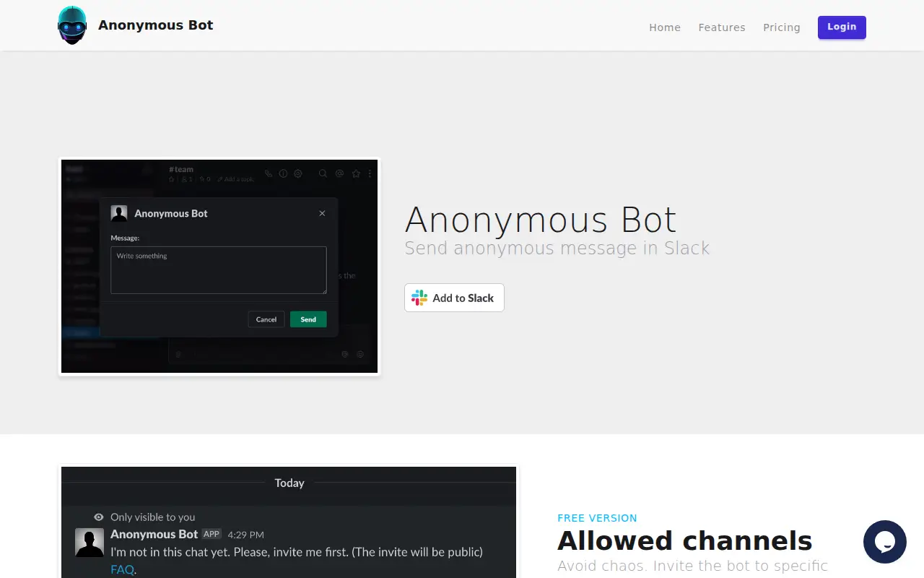Click the Slack dialog hero screenshot
The height and width of the screenshot is (578, 924).
click(219, 267)
